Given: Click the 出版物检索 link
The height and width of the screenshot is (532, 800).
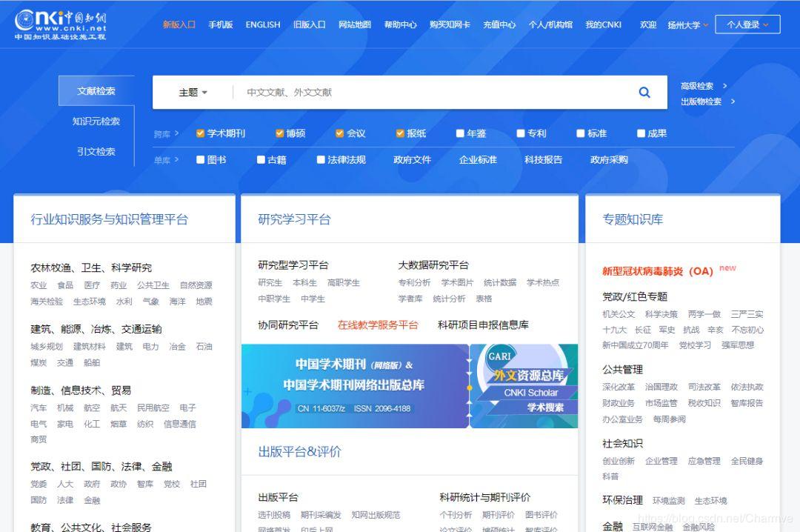Looking at the screenshot, I should pyautogui.click(x=701, y=102).
